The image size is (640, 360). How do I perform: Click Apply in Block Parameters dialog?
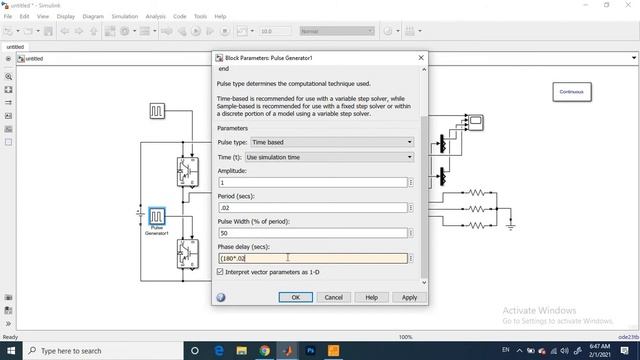tap(409, 298)
